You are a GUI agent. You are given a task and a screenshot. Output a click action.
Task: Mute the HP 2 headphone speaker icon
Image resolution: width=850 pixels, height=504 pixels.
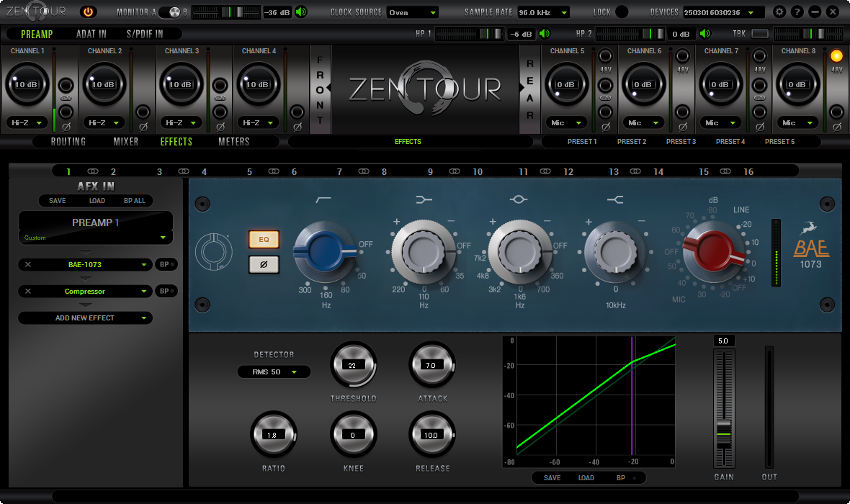click(x=704, y=34)
